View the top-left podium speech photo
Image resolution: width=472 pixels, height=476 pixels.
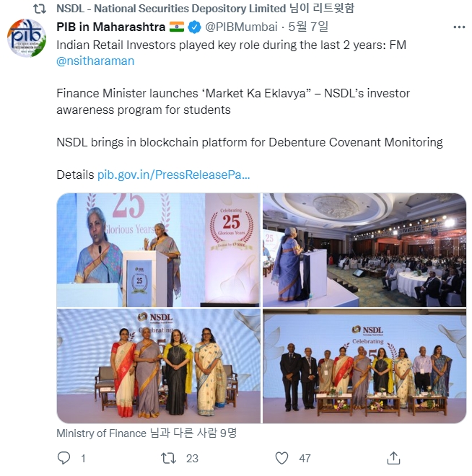coord(158,250)
